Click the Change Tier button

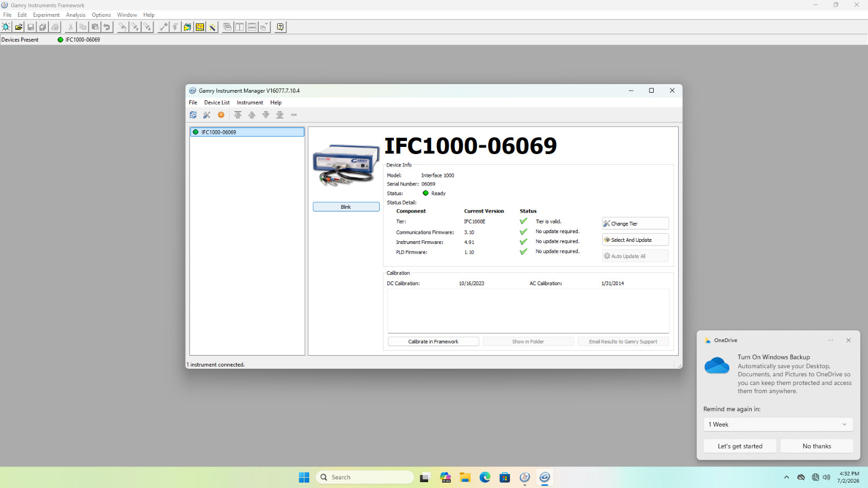[x=635, y=223]
